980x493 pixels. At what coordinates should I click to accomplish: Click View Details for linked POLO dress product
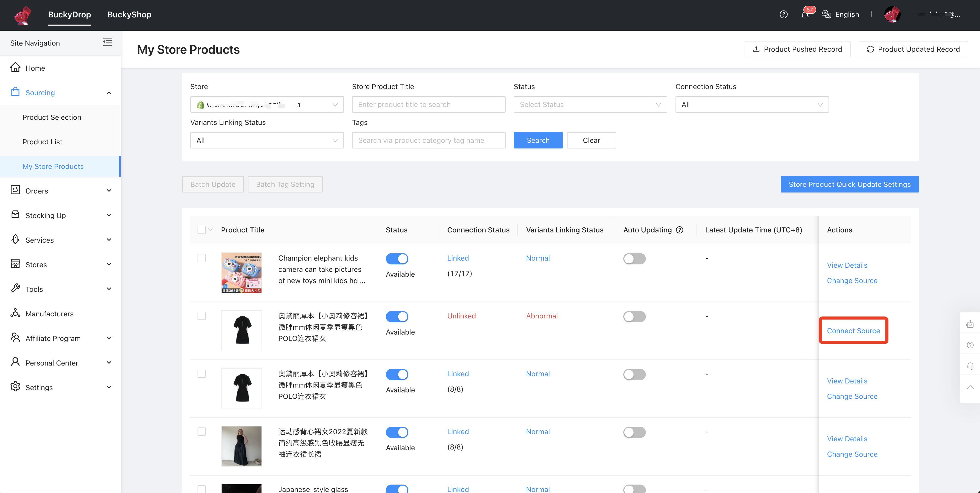pyautogui.click(x=847, y=380)
